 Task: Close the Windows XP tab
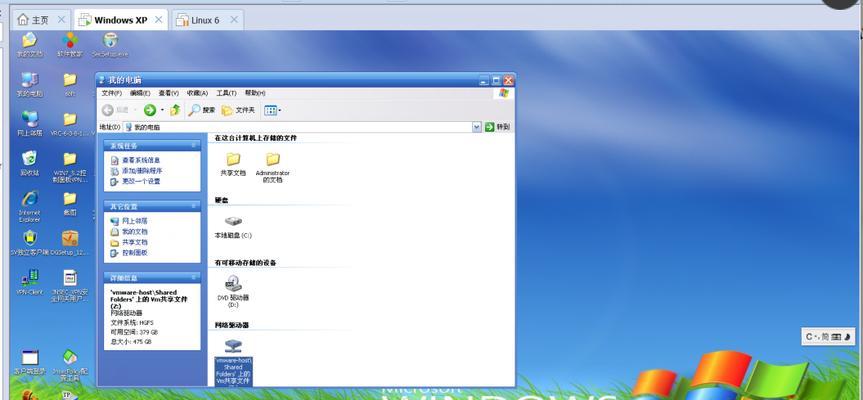click(x=158, y=20)
